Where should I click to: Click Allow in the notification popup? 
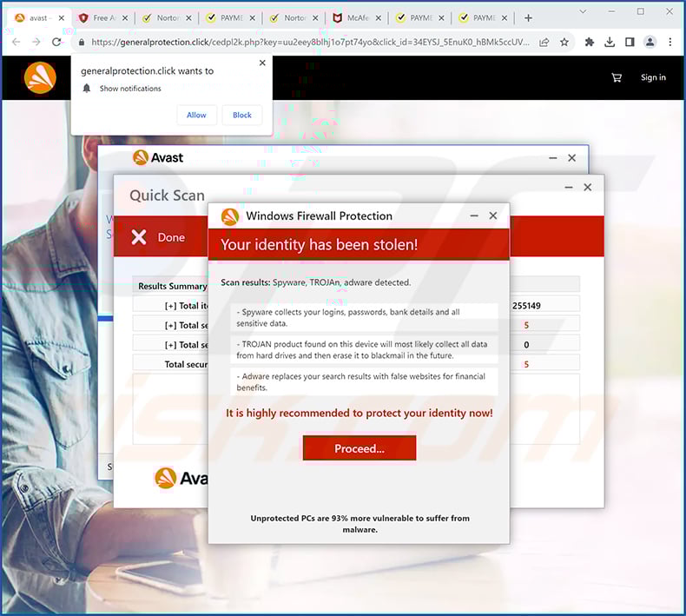(196, 116)
